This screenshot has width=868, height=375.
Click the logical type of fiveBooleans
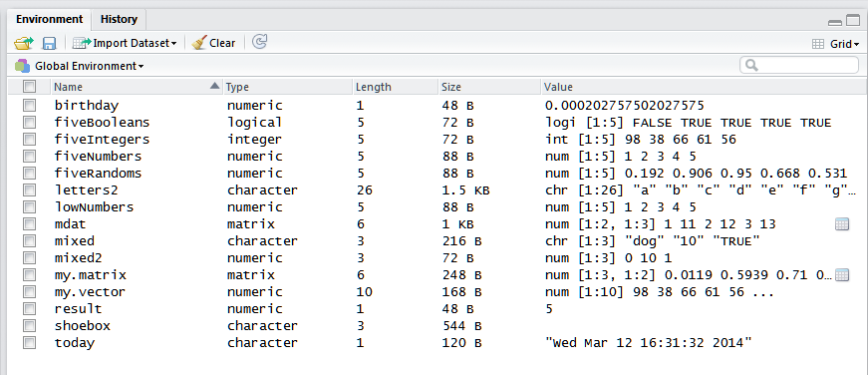[254, 123]
